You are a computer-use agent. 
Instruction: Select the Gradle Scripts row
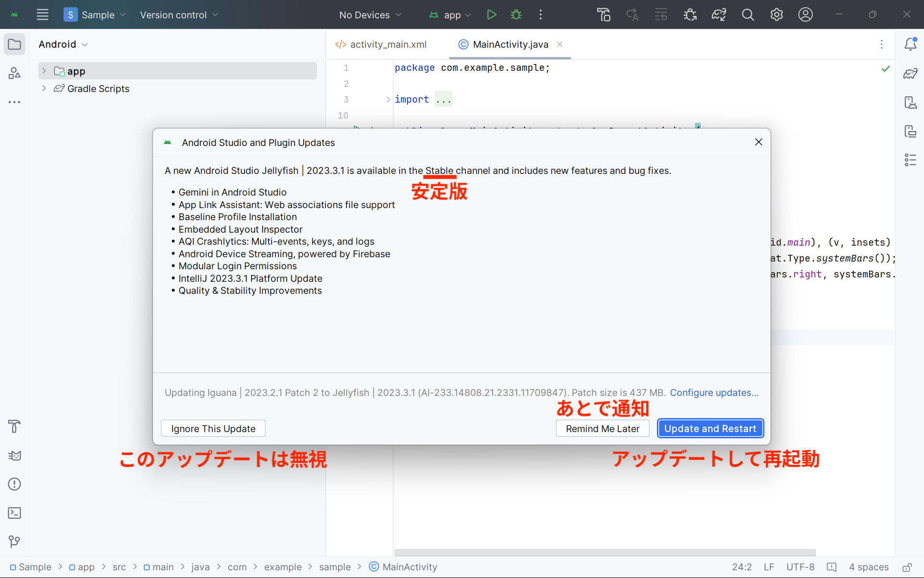(178, 88)
